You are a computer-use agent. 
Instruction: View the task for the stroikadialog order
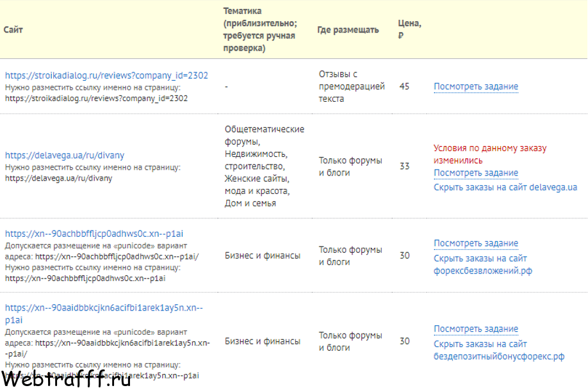click(476, 86)
